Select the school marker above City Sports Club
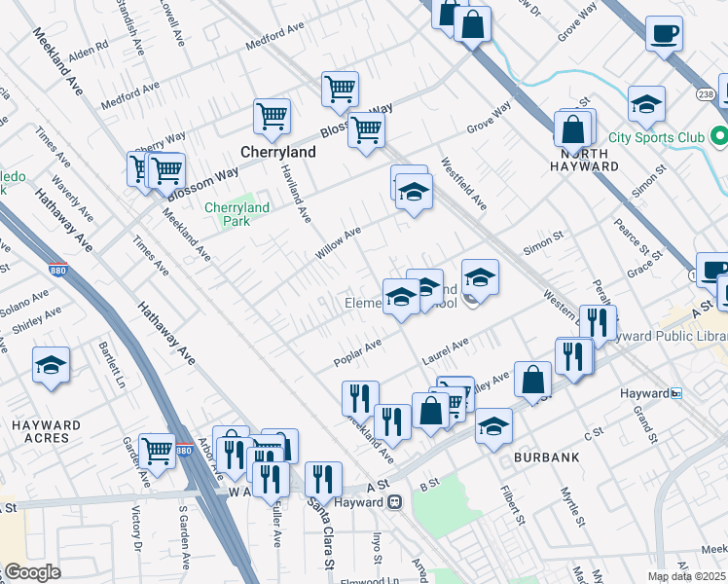Screen dimensions: 728x584 pos(646,103)
